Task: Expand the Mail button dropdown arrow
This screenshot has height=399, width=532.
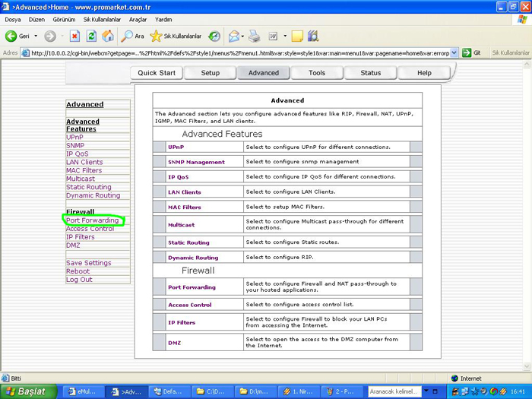Action: [x=242, y=36]
